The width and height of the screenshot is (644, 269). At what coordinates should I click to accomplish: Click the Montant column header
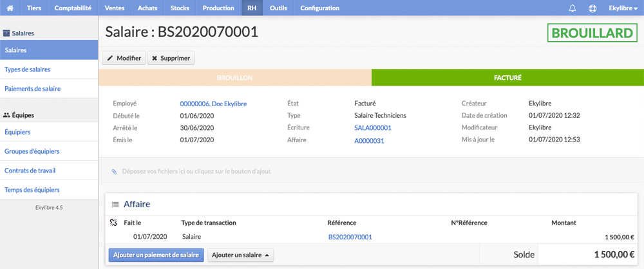tap(564, 223)
